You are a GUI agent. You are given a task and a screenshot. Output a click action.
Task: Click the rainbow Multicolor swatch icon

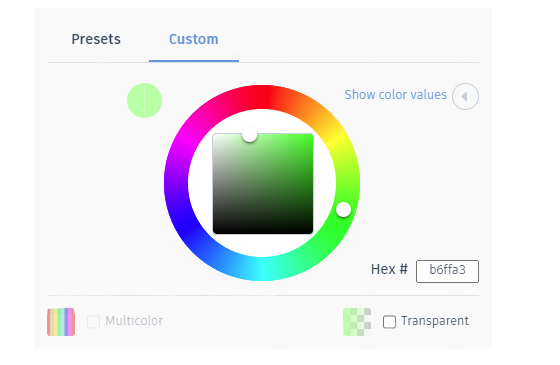click(x=61, y=322)
